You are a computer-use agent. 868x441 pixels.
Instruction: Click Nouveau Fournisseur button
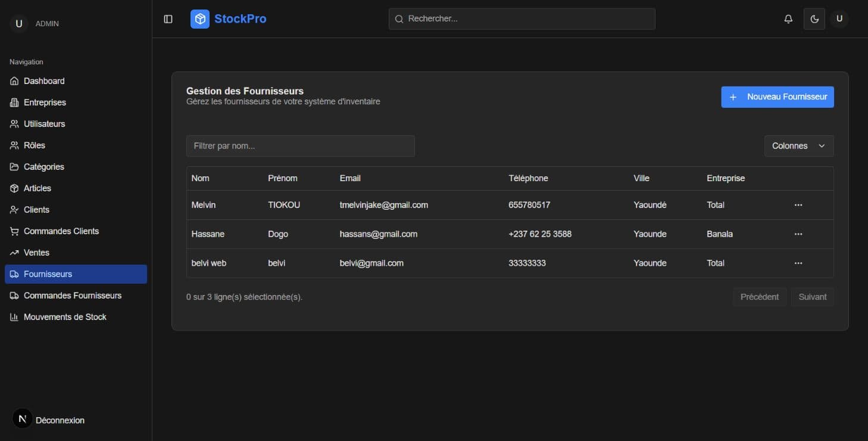778,97
